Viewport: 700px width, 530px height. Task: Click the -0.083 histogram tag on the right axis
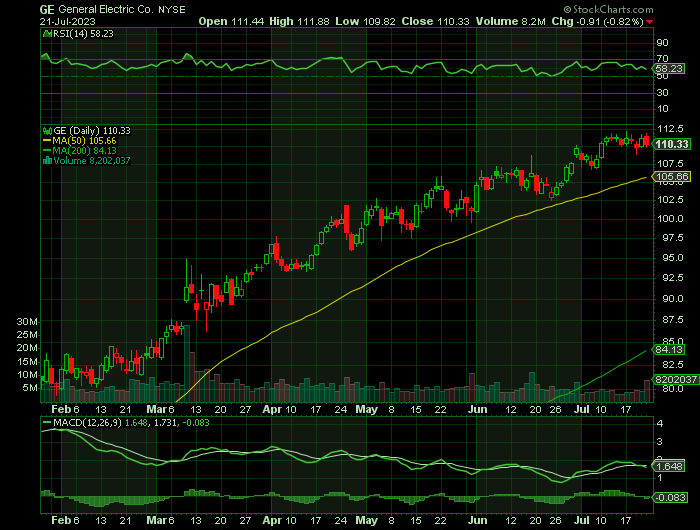click(x=670, y=497)
